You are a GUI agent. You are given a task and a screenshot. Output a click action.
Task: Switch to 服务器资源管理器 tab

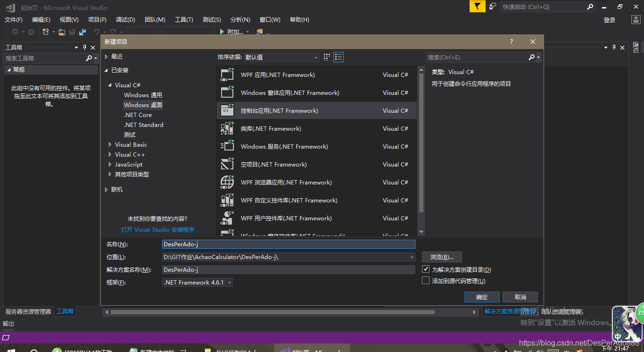pyautogui.click(x=28, y=311)
